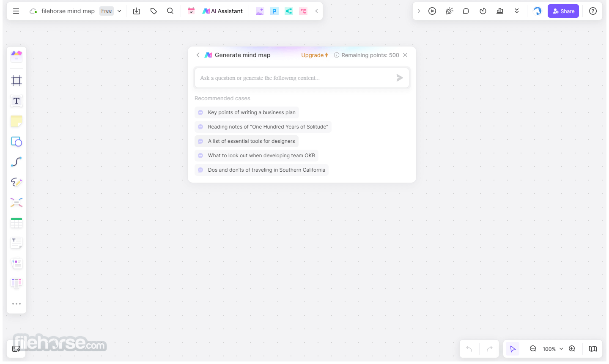Go back from Generate mind map panel
The height and width of the screenshot is (364, 609).
198,55
